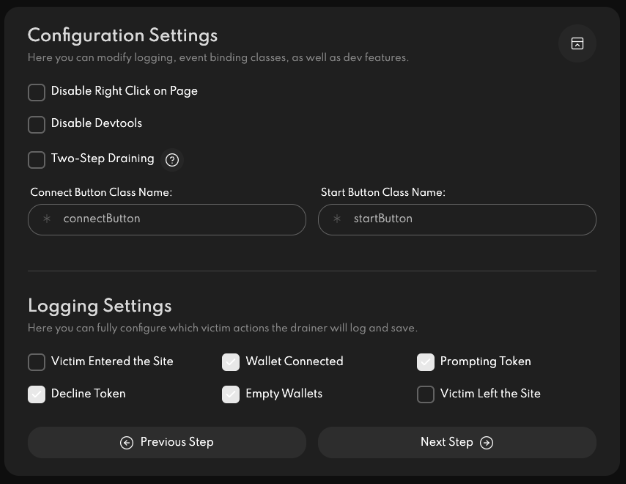Toggle the Disable Devtools checkbox

37,124
